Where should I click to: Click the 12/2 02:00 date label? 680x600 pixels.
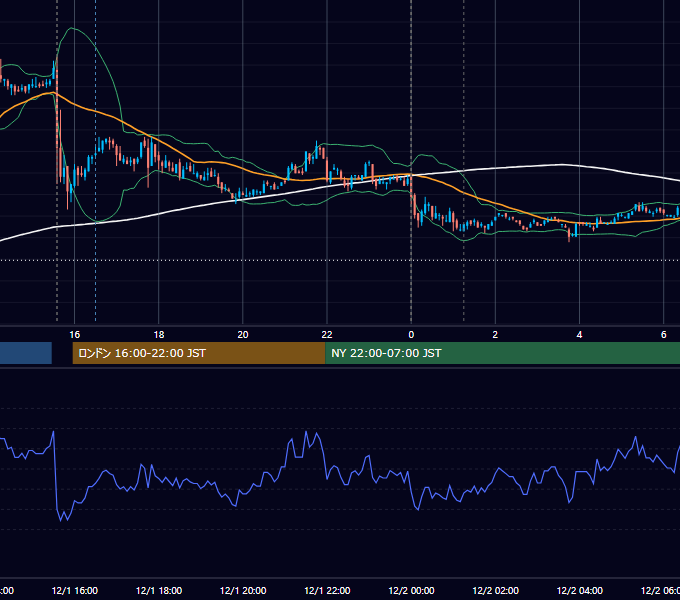point(495,591)
